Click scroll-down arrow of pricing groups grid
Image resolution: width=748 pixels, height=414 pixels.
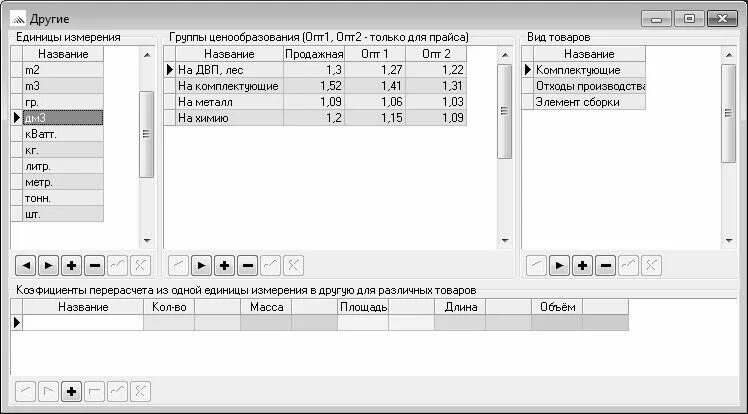pyautogui.click(x=505, y=240)
